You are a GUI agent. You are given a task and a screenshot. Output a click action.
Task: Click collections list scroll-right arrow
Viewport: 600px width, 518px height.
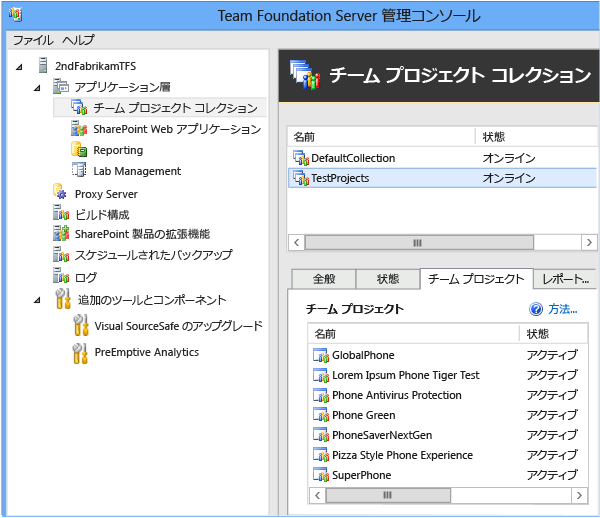tap(589, 243)
